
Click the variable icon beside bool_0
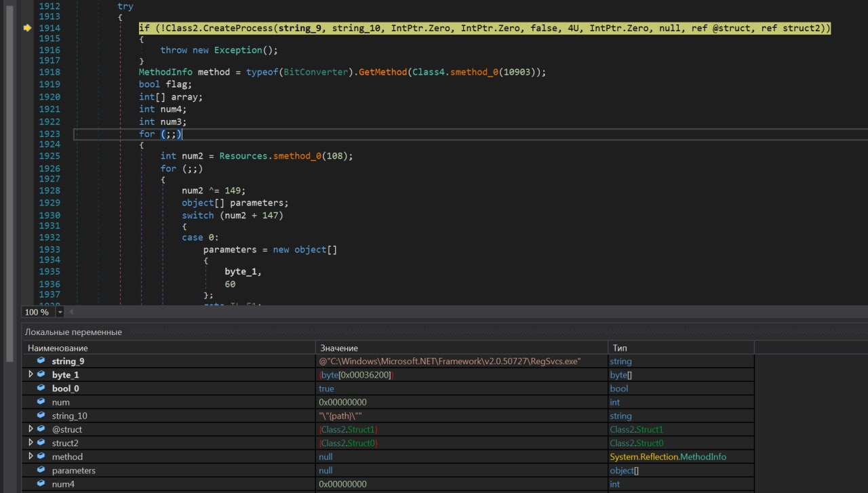[41, 389]
